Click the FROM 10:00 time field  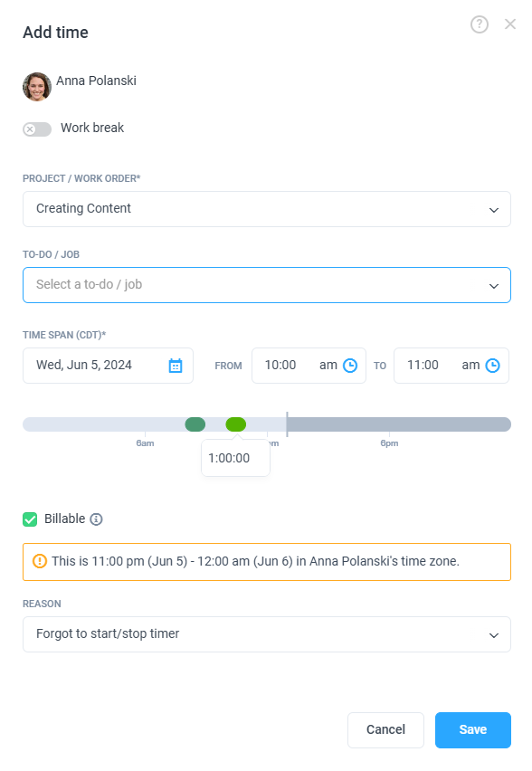point(309,366)
